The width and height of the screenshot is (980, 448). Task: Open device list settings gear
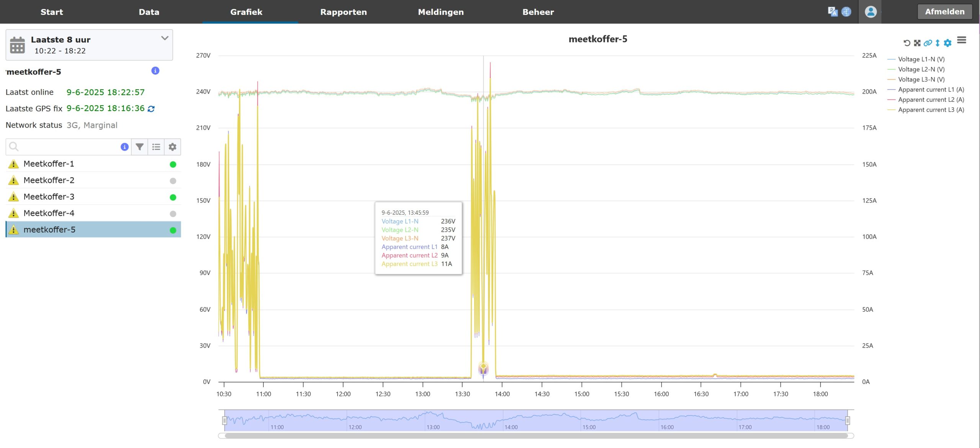click(173, 147)
